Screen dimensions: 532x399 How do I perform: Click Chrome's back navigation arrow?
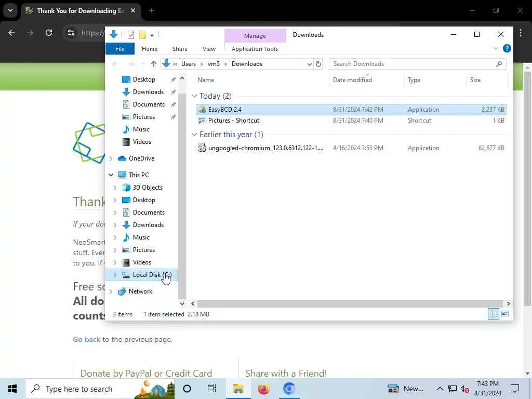pos(11,33)
